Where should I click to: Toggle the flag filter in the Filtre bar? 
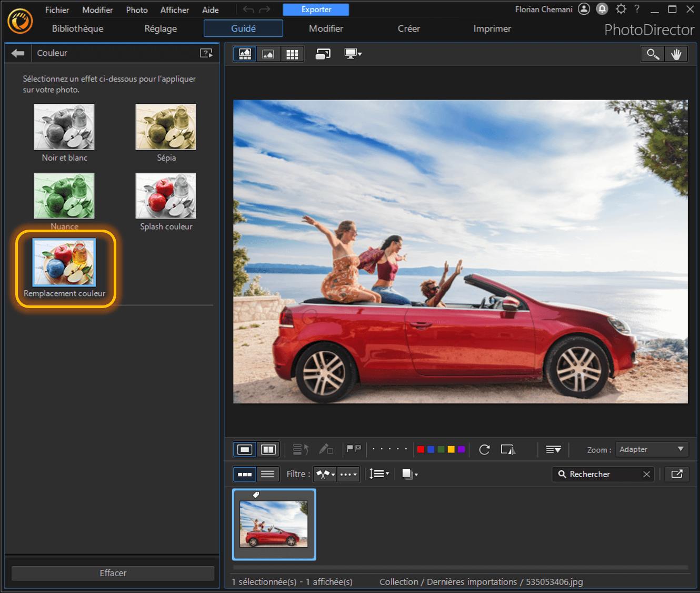[x=325, y=474]
